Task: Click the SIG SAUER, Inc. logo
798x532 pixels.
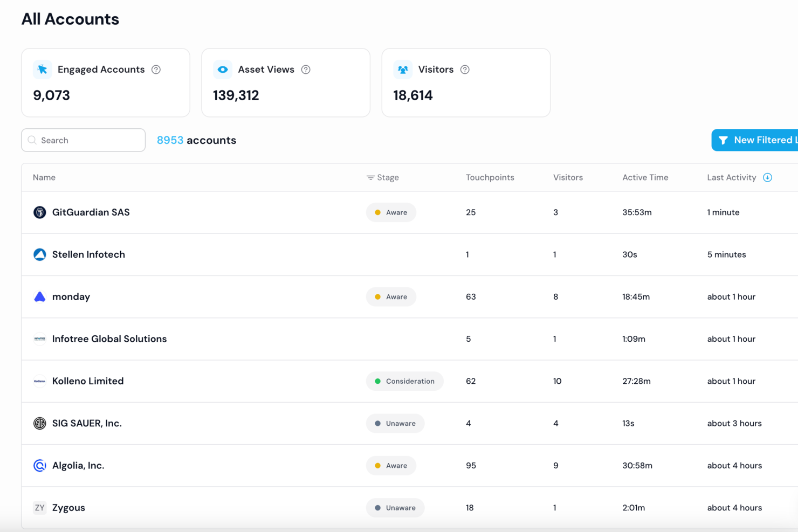Action: point(39,423)
